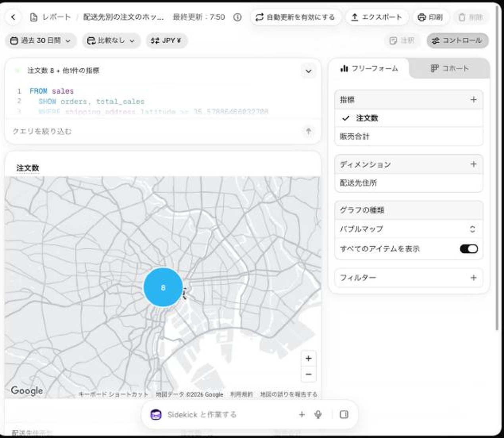Submit the query with the up arrow icon
The width and height of the screenshot is (504, 438).
coord(308,131)
